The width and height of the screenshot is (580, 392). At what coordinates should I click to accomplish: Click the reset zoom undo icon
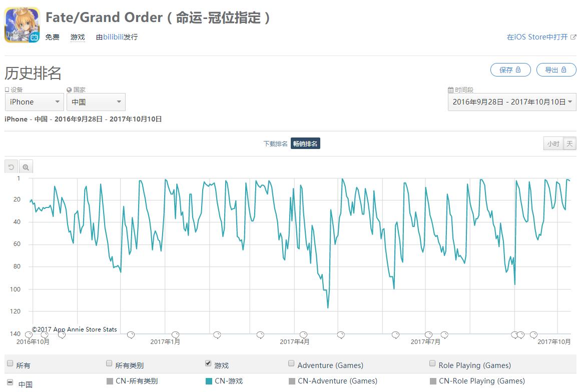(11, 167)
